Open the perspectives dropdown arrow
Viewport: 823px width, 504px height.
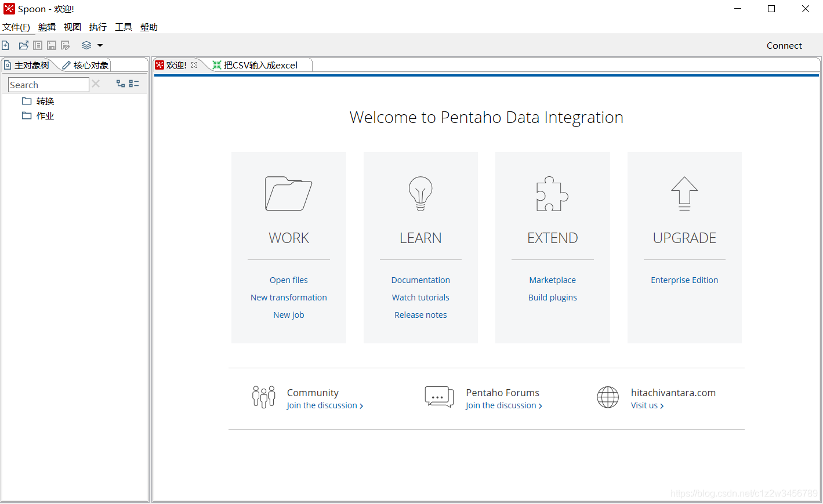tap(100, 45)
